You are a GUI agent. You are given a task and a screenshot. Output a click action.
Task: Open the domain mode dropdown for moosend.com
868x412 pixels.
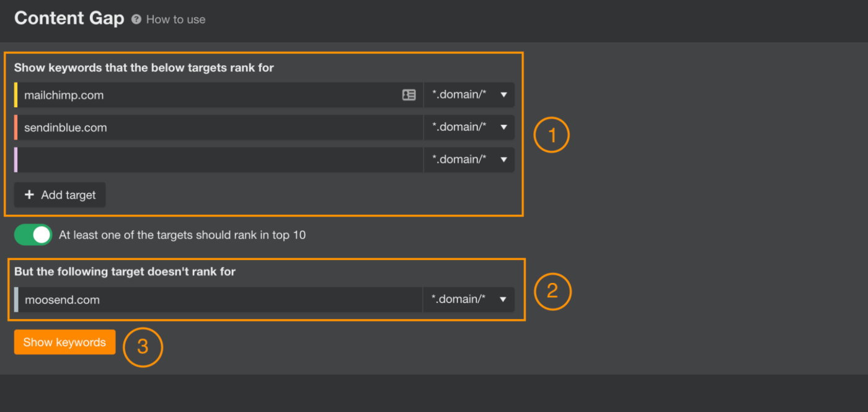click(469, 300)
